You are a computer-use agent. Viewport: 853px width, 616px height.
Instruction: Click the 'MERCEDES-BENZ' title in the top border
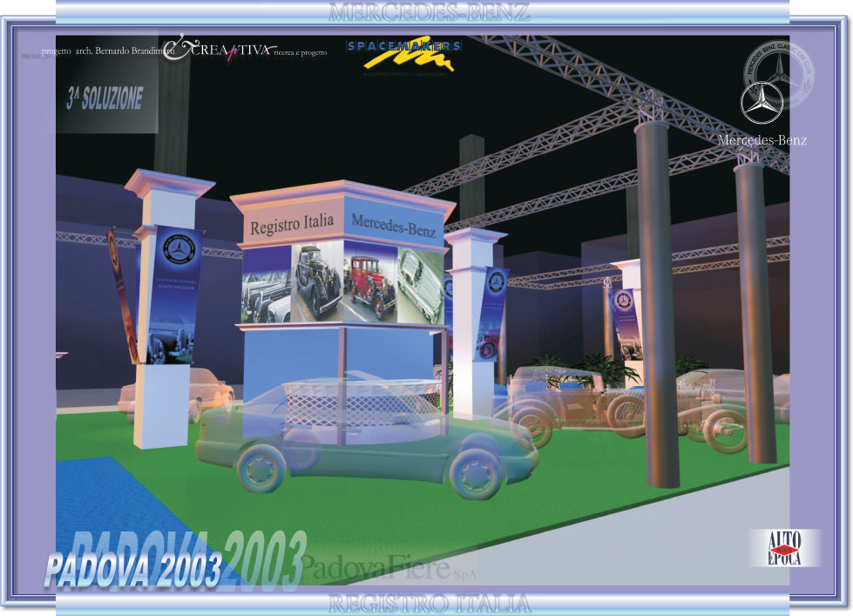click(x=429, y=12)
